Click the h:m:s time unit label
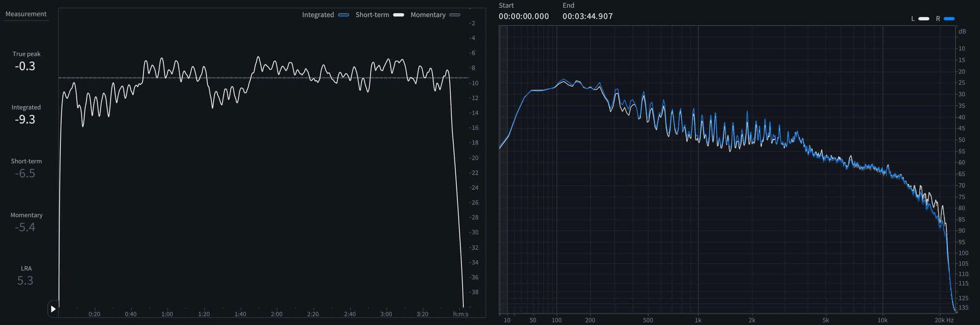 click(461, 314)
